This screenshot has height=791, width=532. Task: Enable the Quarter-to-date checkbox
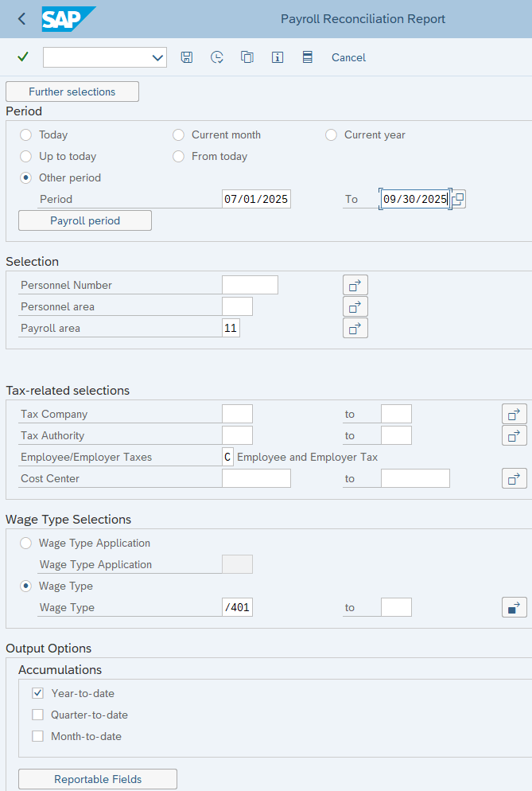(x=37, y=715)
